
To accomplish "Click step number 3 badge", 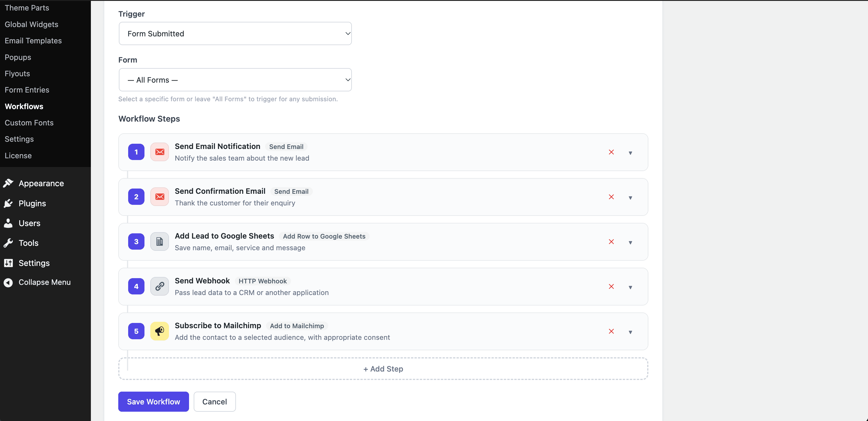I will (136, 241).
